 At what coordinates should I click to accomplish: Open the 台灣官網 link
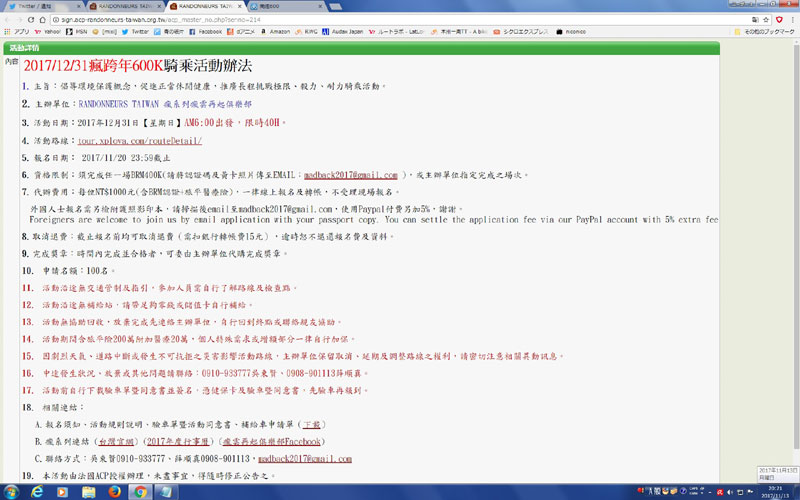(116, 441)
